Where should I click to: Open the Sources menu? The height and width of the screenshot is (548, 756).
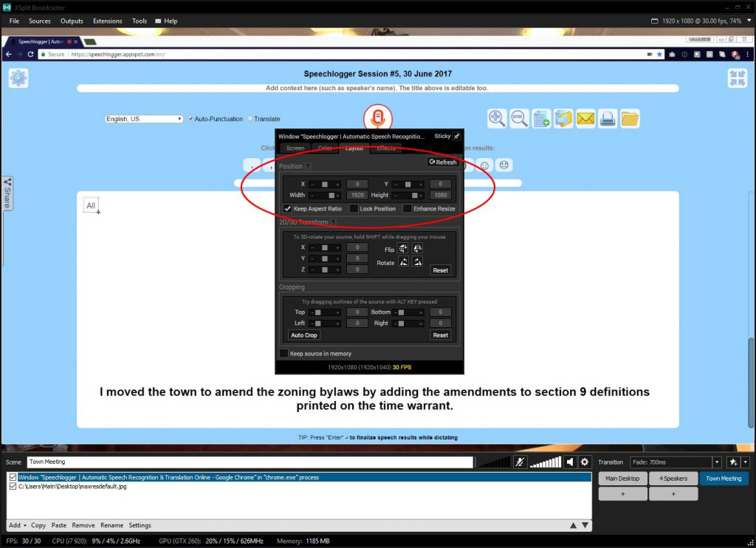[x=40, y=21]
